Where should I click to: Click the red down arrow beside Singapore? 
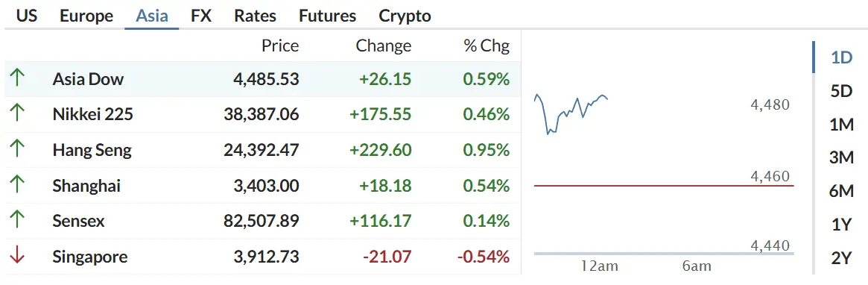click(x=17, y=256)
